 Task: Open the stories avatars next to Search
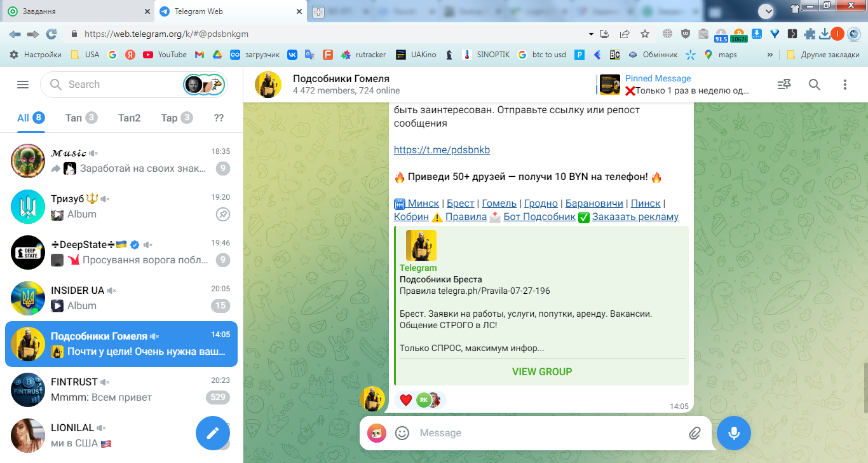pyautogui.click(x=205, y=85)
